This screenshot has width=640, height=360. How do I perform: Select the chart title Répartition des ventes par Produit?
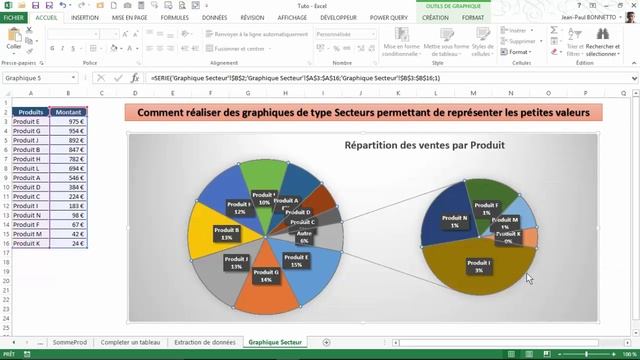point(424,145)
